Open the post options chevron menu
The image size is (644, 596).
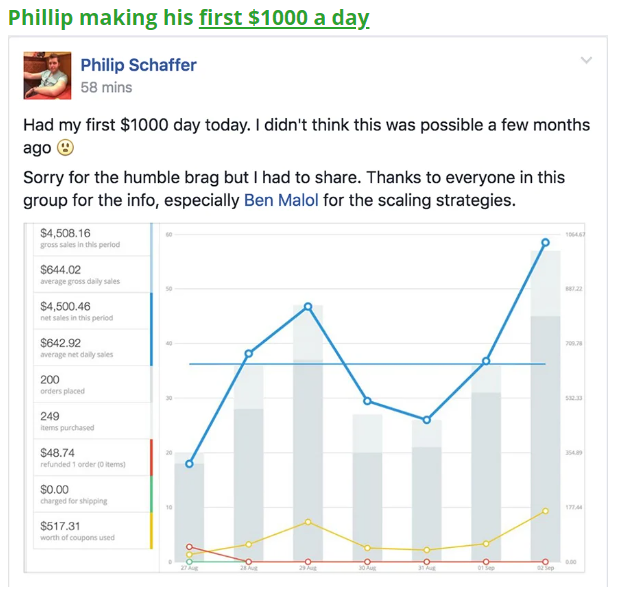pyautogui.click(x=586, y=60)
